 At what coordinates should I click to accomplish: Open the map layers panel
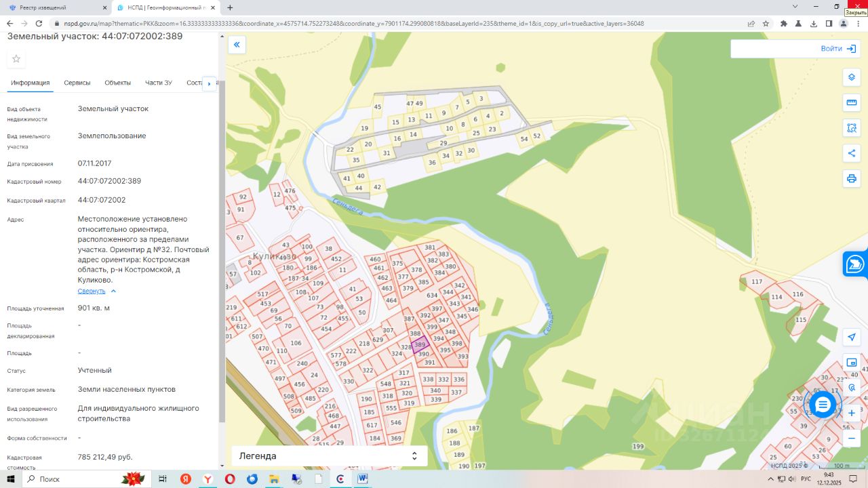(852, 77)
